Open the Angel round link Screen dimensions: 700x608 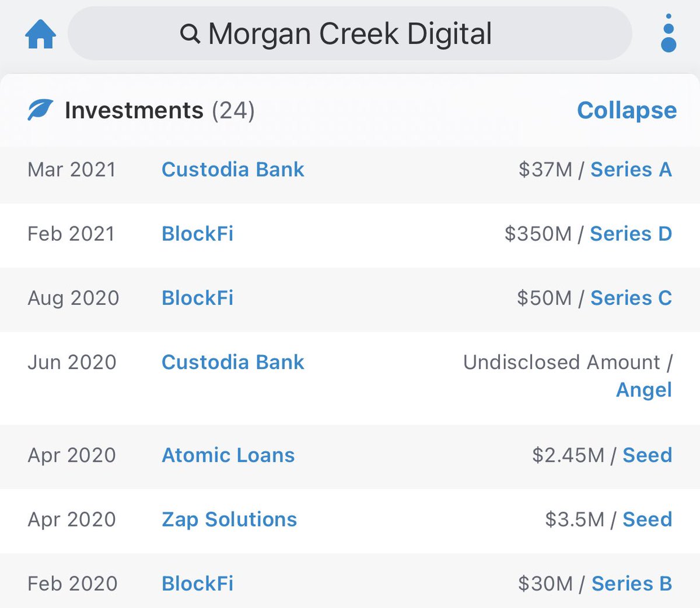tap(643, 389)
